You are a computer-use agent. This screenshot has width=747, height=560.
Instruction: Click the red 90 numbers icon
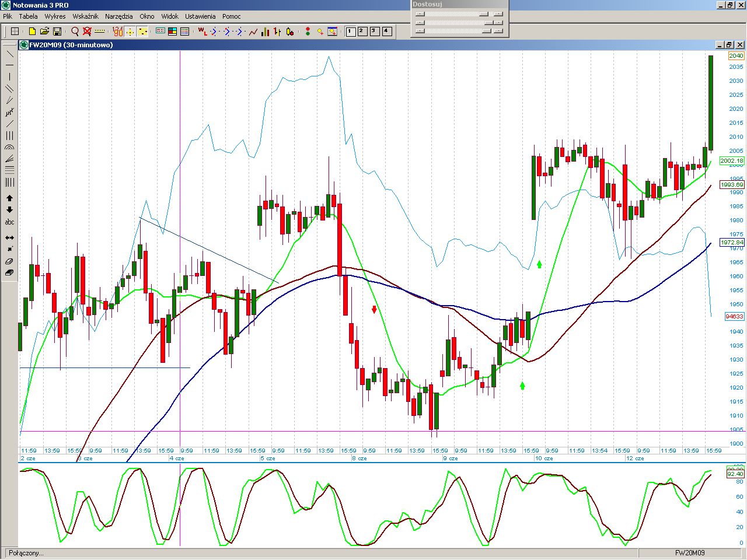[118, 32]
